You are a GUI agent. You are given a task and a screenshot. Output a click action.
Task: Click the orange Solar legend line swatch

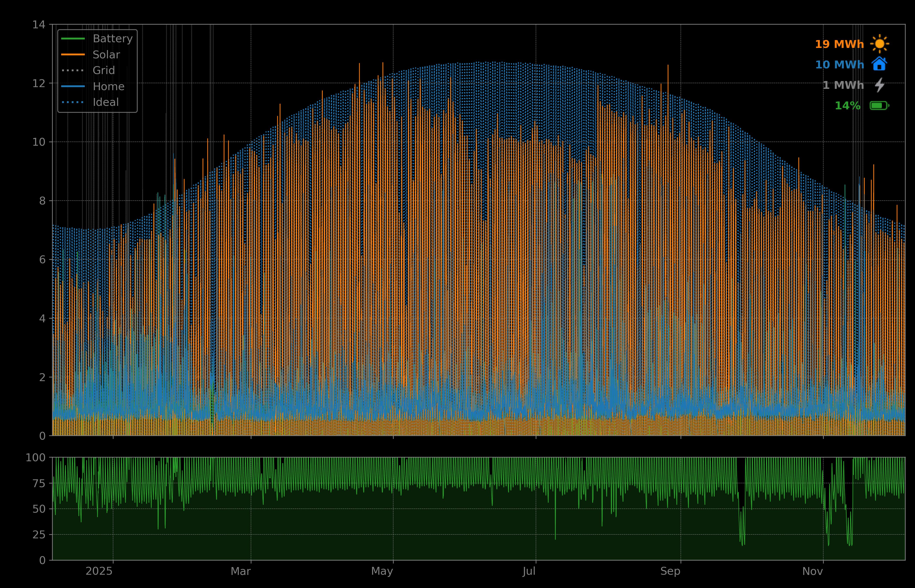[x=73, y=55]
